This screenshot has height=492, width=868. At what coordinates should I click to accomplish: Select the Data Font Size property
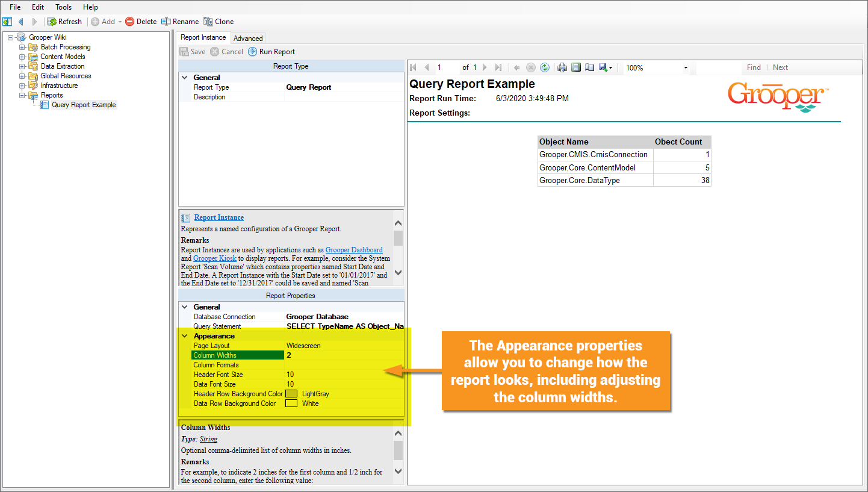pyautogui.click(x=291, y=384)
